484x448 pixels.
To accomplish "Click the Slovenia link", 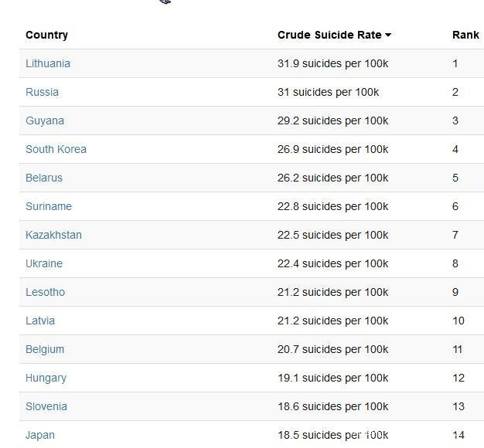I will tap(46, 406).
